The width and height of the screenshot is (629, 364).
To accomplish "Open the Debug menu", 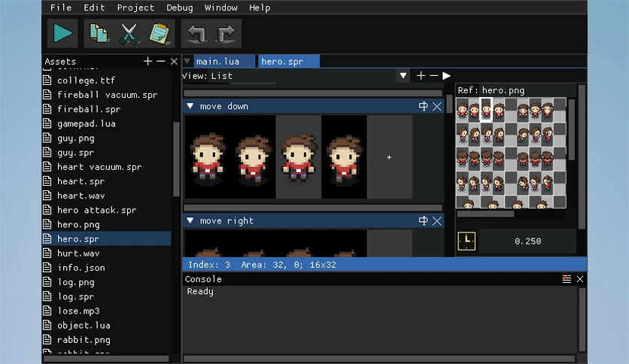I will 180,8.
